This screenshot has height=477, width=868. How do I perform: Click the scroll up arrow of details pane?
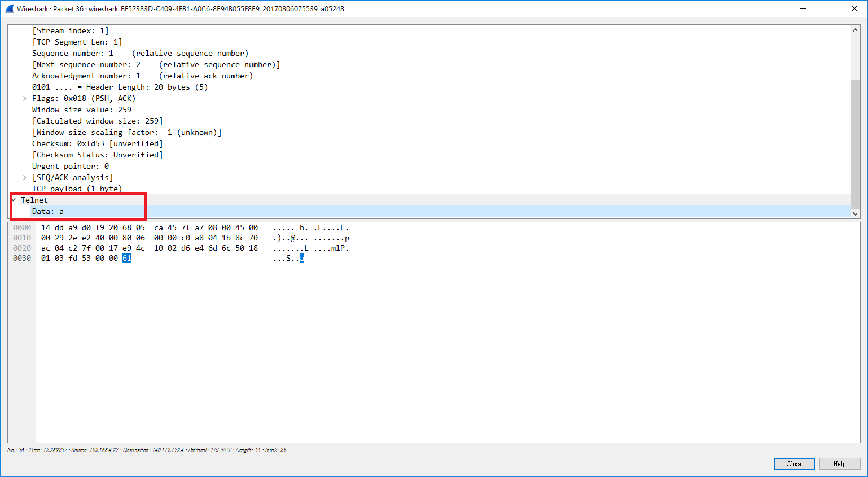pos(855,30)
